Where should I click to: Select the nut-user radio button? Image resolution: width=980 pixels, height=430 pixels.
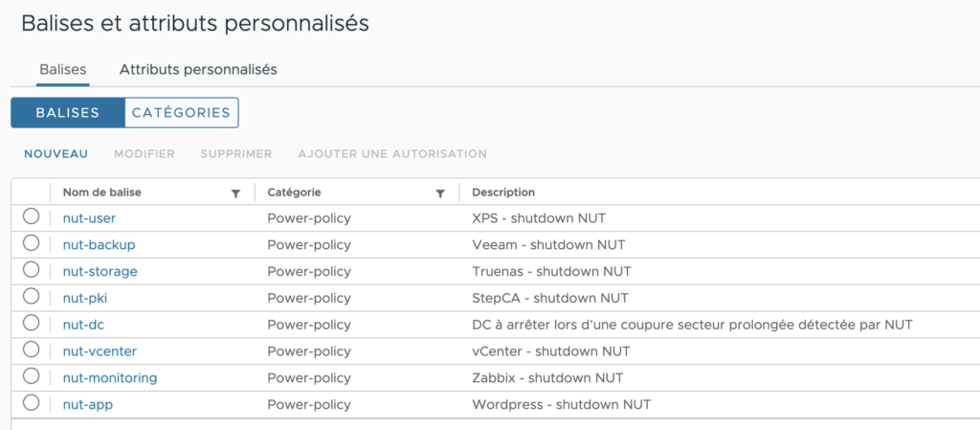(31, 216)
